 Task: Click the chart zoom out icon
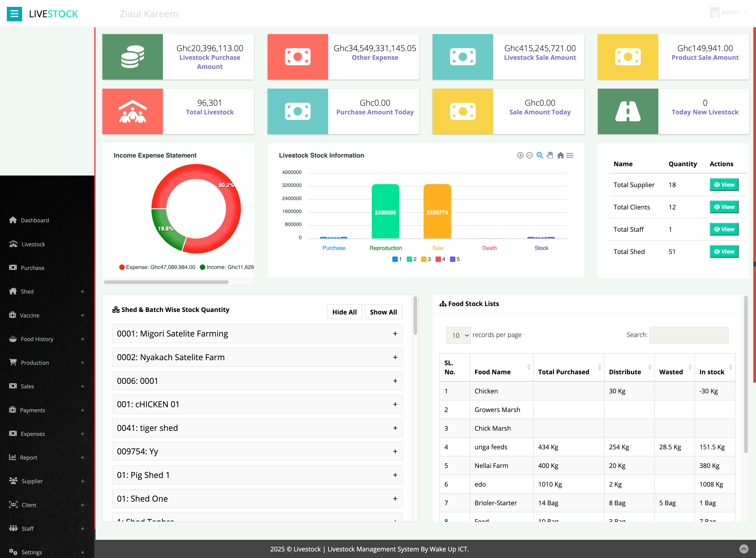(x=530, y=155)
